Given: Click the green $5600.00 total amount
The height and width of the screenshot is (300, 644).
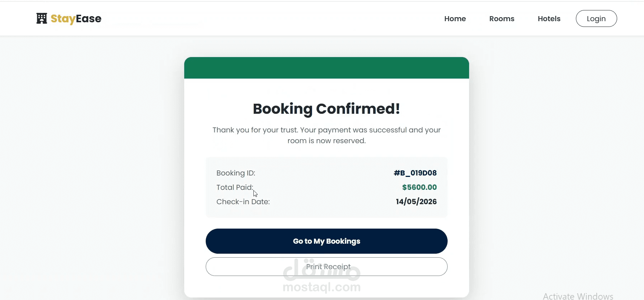Looking at the screenshot, I should [x=419, y=187].
